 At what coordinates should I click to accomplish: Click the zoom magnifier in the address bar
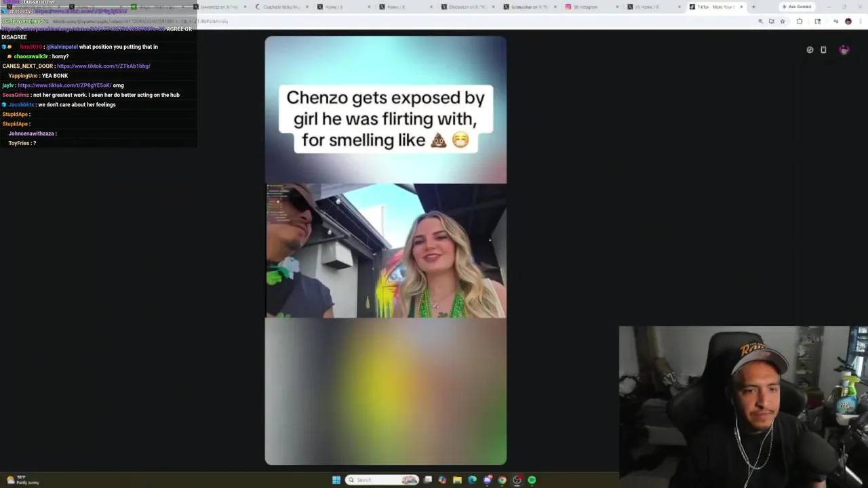click(760, 21)
